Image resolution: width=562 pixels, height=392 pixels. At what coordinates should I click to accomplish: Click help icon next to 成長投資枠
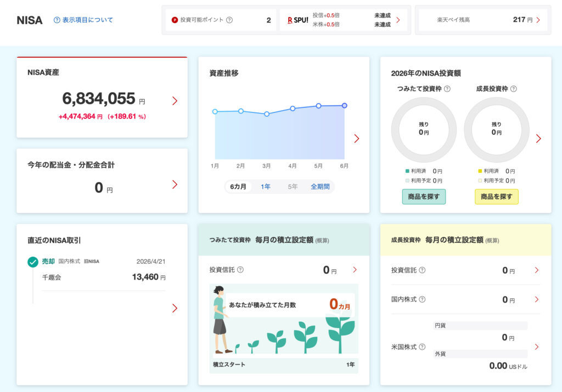tap(513, 89)
